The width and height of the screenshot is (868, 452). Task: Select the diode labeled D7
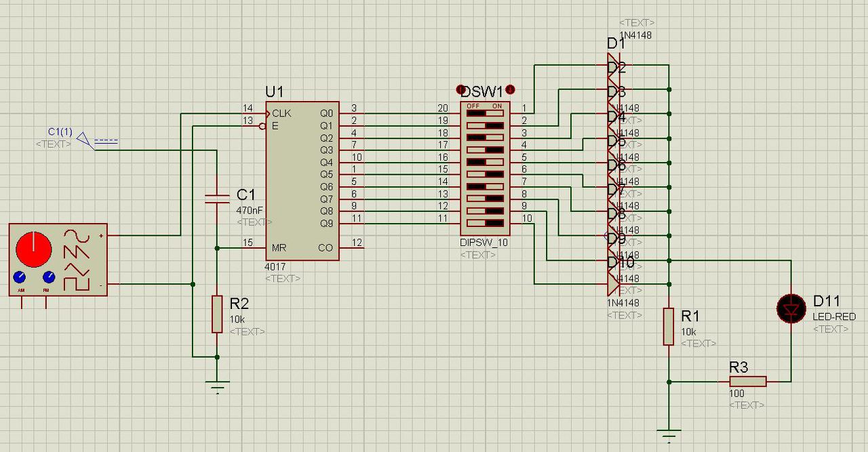[x=614, y=188]
